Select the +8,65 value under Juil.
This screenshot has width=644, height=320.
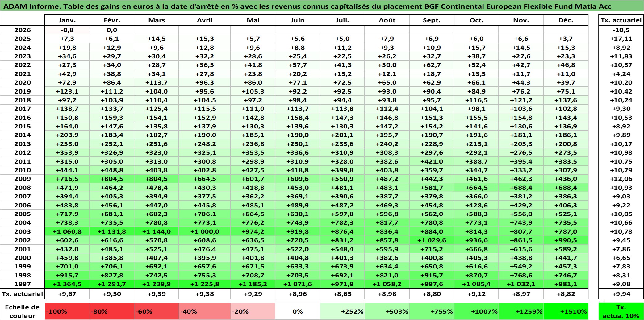pos(342,294)
